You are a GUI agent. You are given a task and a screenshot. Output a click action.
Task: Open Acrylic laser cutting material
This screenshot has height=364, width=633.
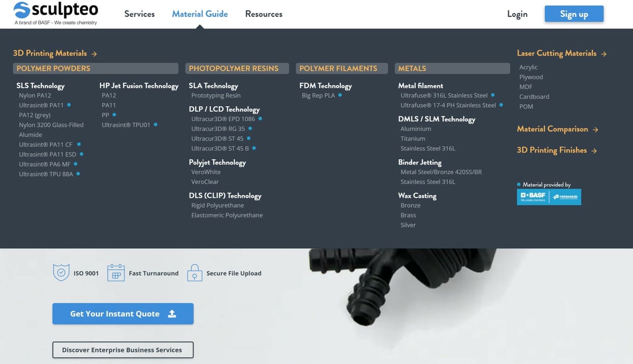[x=529, y=68]
